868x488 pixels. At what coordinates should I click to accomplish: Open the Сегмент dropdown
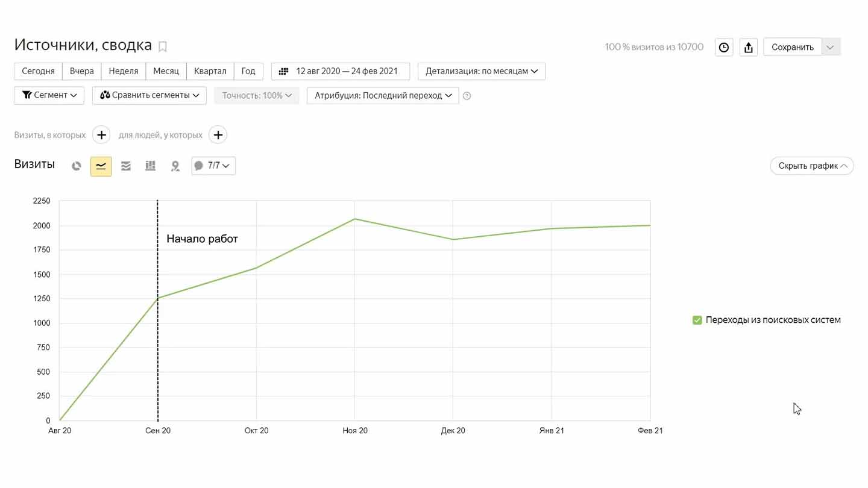49,95
